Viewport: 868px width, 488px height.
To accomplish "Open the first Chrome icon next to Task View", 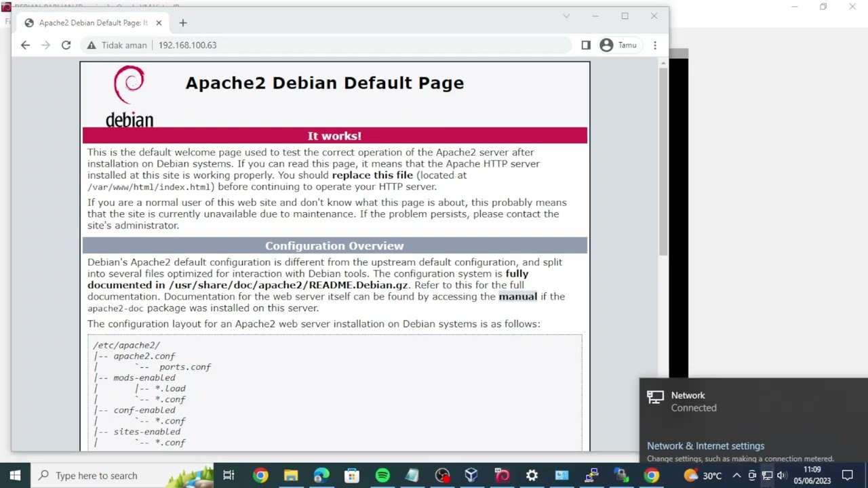I will pos(260,475).
